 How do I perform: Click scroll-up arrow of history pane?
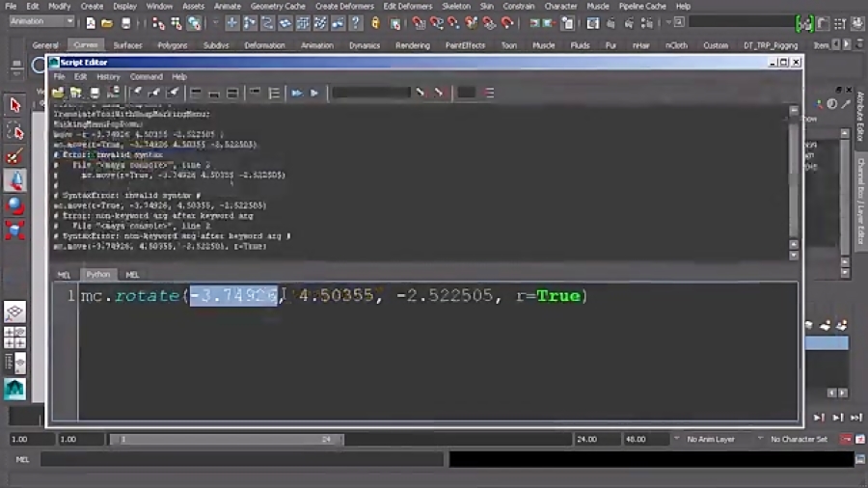(x=794, y=111)
